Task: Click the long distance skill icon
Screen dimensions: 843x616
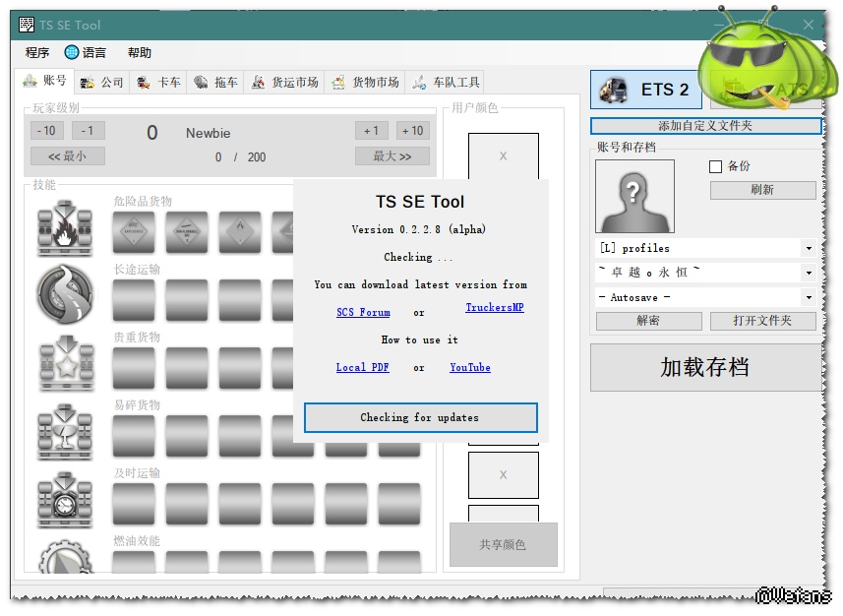Action: 65,295
